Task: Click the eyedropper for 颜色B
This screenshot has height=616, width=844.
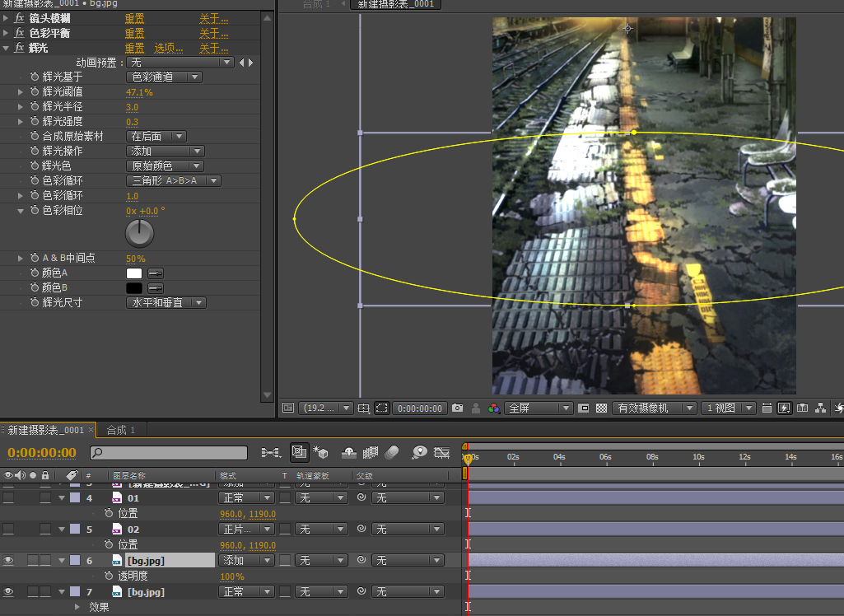Action: (x=155, y=288)
